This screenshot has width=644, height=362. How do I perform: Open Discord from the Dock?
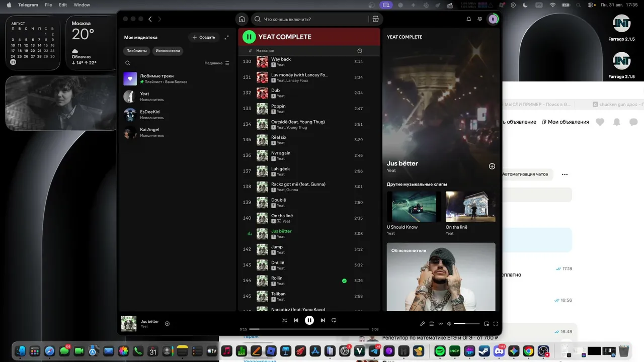pos(499,351)
